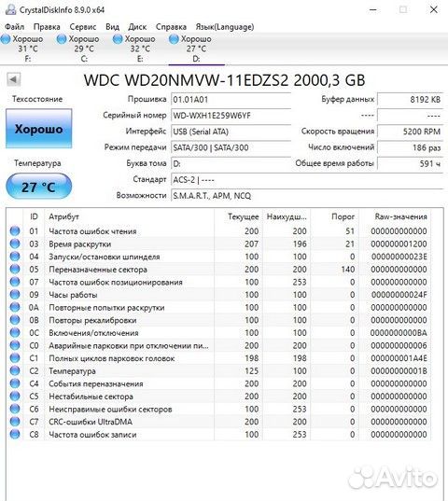Click the status icon for attribute C2
The width and height of the screenshot is (448, 501).
tap(15, 370)
